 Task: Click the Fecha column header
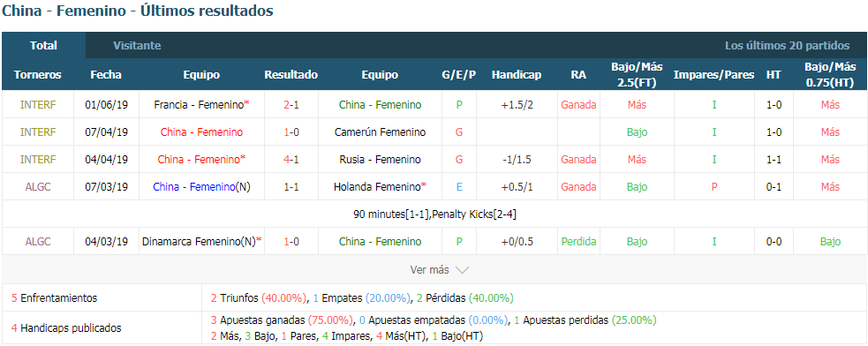point(106,75)
